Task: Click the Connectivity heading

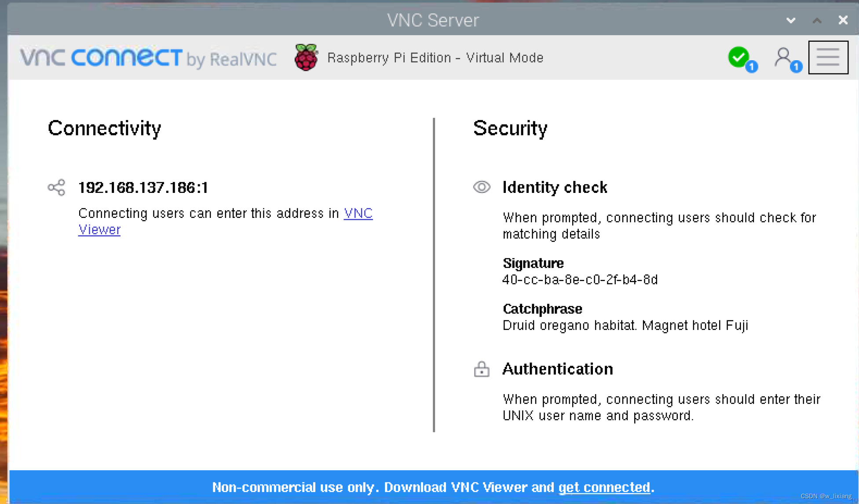Action: click(x=104, y=128)
